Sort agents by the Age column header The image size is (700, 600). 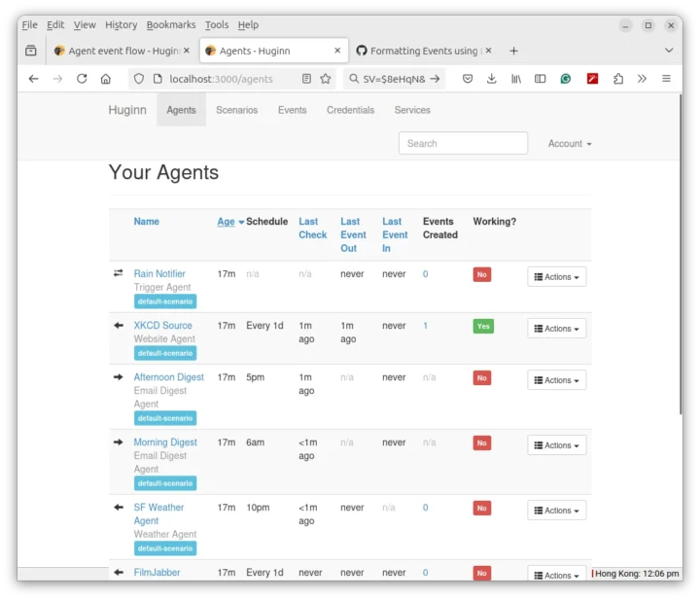226,222
